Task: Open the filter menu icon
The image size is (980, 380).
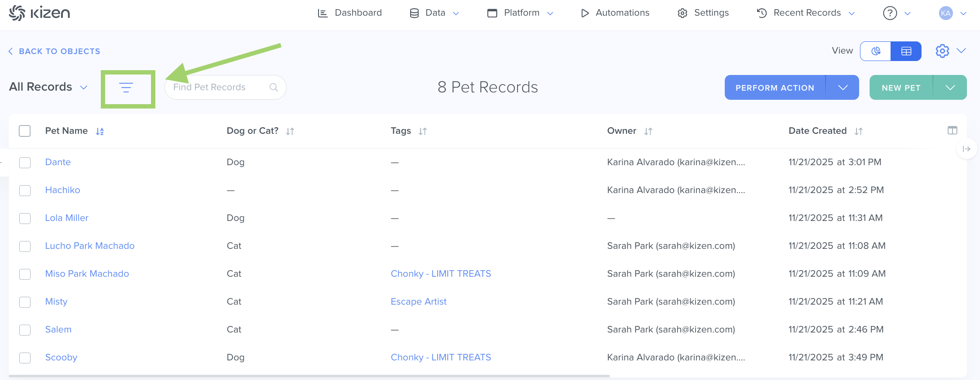Action: (x=126, y=88)
